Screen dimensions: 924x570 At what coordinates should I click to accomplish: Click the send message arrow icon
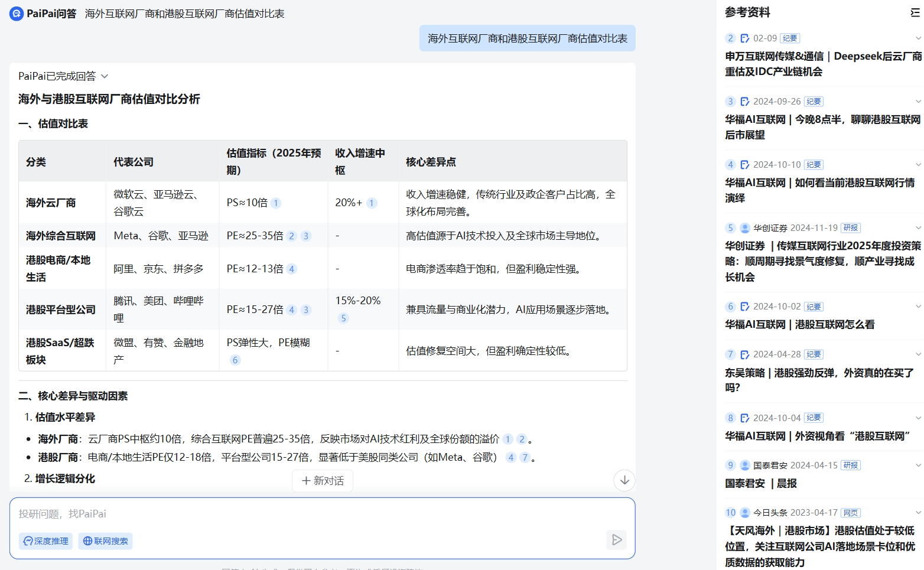pyautogui.click(x=616, y=540)
